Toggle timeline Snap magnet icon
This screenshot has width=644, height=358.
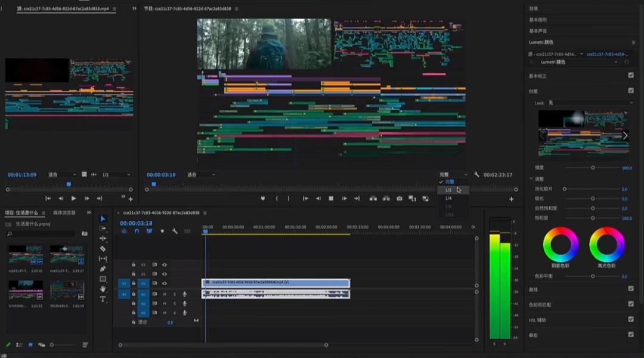137,232
